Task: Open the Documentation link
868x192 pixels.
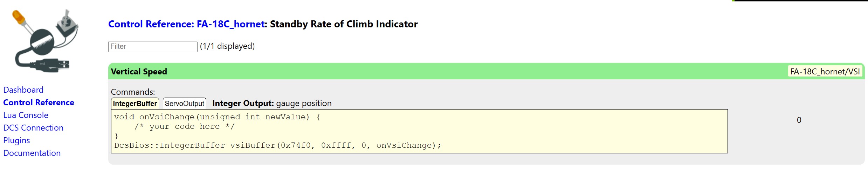Action: (x=32, y=153)
